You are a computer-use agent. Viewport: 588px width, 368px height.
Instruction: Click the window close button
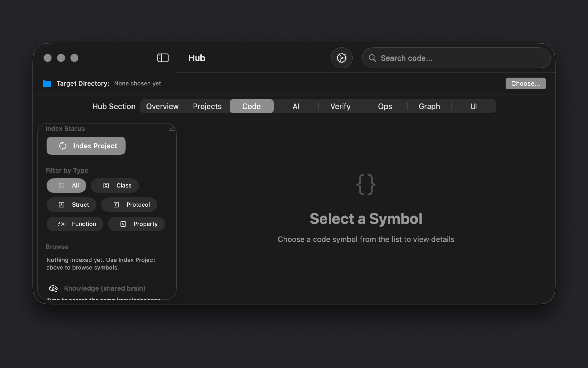(48, 58)
